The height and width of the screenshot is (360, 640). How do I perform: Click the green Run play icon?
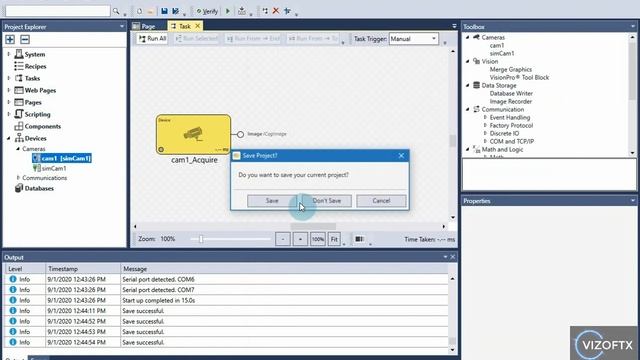point(228,11)
